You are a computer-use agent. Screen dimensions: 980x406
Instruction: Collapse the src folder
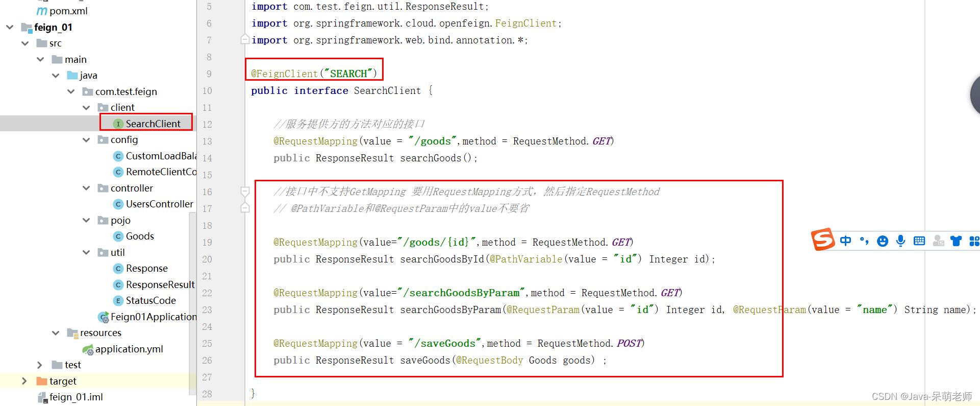pos(25,43)
